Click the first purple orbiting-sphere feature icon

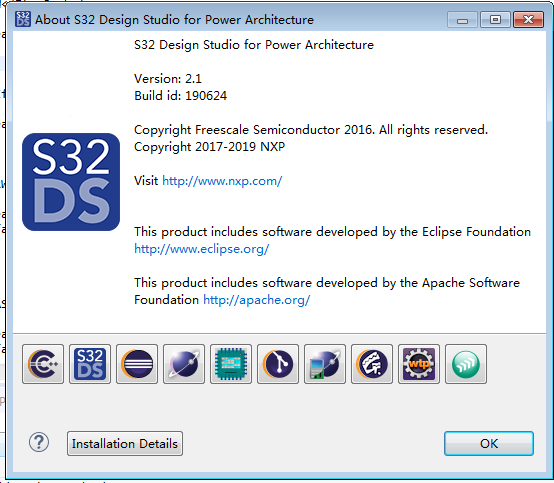coord(184,364)
